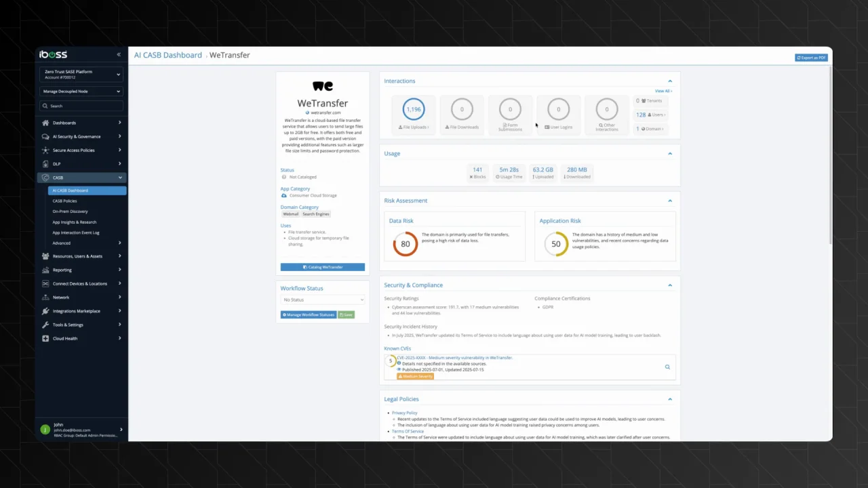Collapse the Interactions section chevron

pos(670,81)
